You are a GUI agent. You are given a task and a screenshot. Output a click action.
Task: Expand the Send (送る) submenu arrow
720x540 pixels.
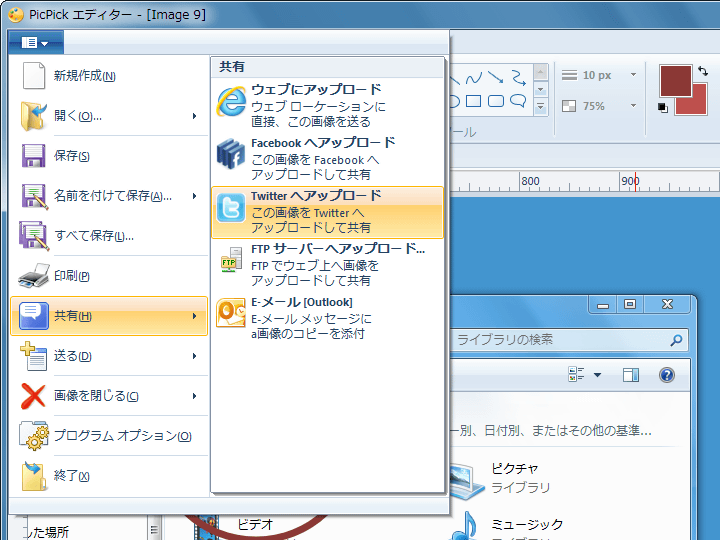click(195, 356)
